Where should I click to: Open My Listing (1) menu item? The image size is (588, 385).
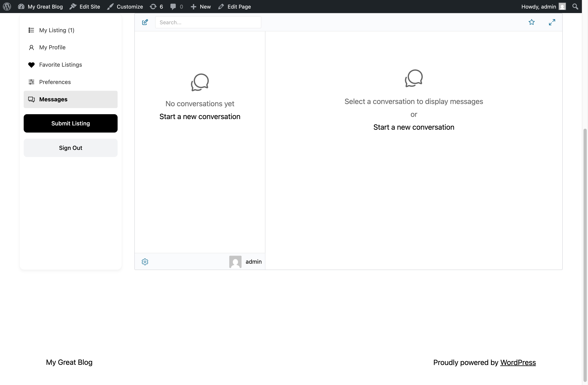pyautogui.click(x=71, y=30)
